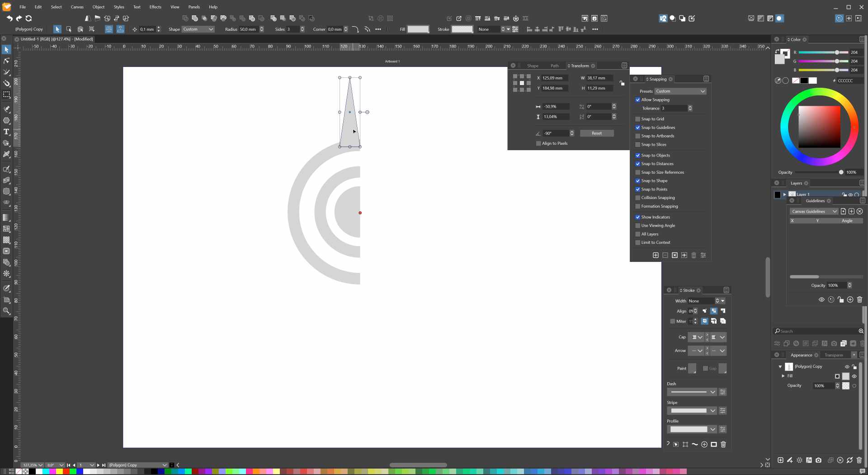
Task: Toggle visibility of Polygon Copy in Appearance
Action: [x=847, y=367]
